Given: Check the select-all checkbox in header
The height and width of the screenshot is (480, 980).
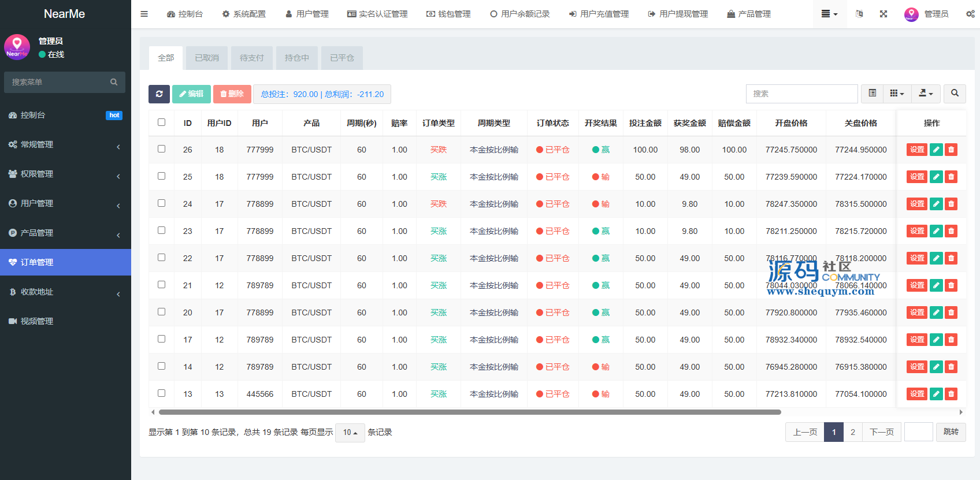Looking at the screenshot, I should [x=161, y=122].
